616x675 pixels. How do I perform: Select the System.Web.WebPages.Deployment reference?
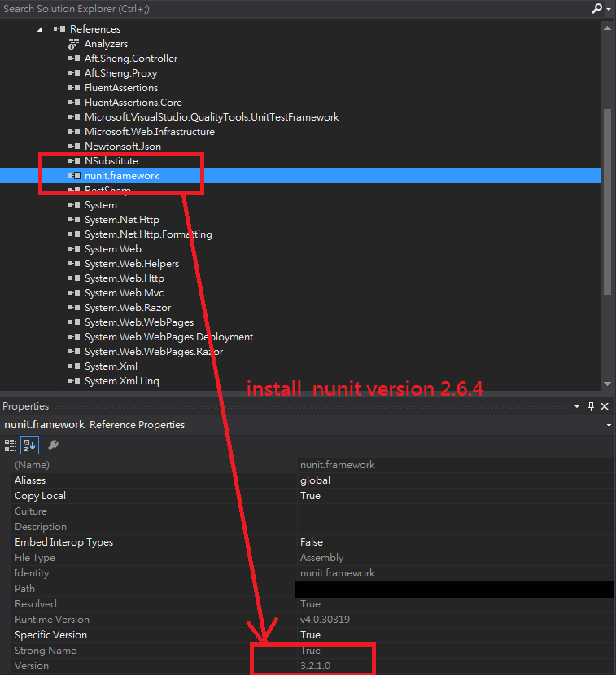[168, 336]
